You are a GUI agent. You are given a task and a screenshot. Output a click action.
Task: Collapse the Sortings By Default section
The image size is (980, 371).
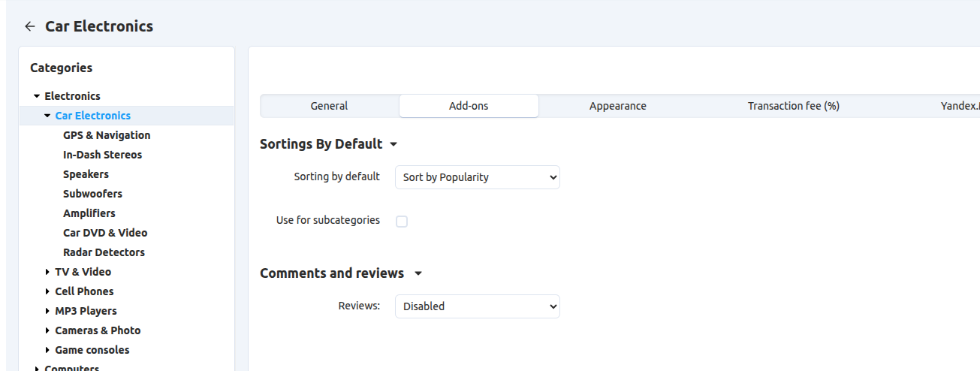(x=394, y=144)
